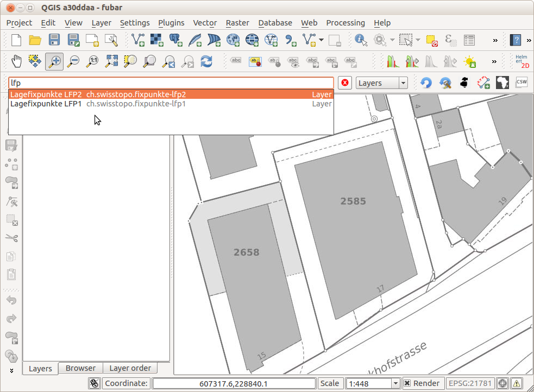Open the Scale dropdown arrow

[x=395, y=383]
